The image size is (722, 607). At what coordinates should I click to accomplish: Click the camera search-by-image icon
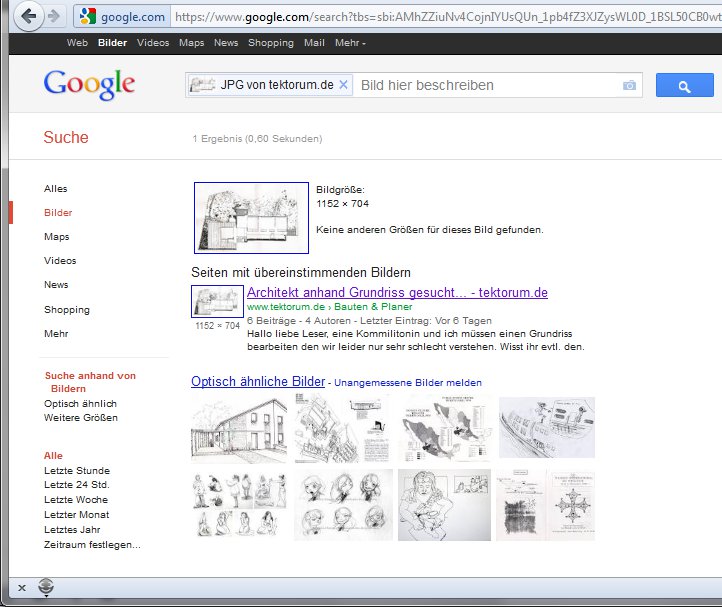(629, 85)
